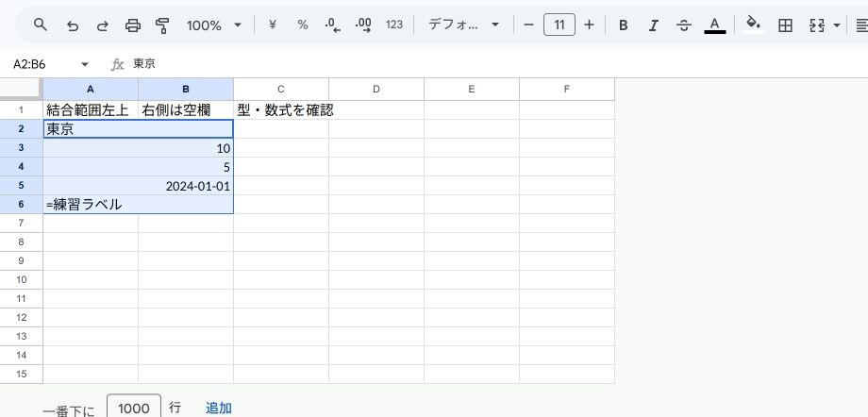The width and height of the screenshot is (868, 417).
Task: Open more number formats (123)
Action: tap(394, 25)
